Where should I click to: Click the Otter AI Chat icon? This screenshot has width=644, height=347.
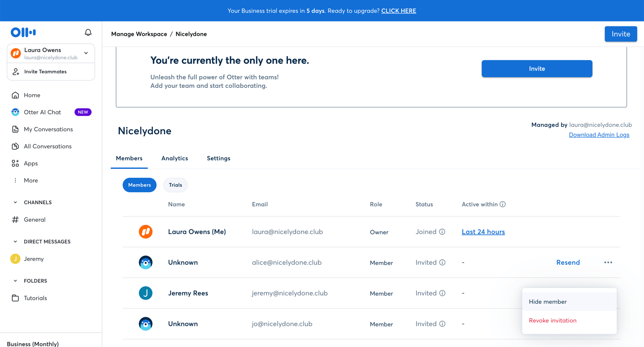[15, 112]
